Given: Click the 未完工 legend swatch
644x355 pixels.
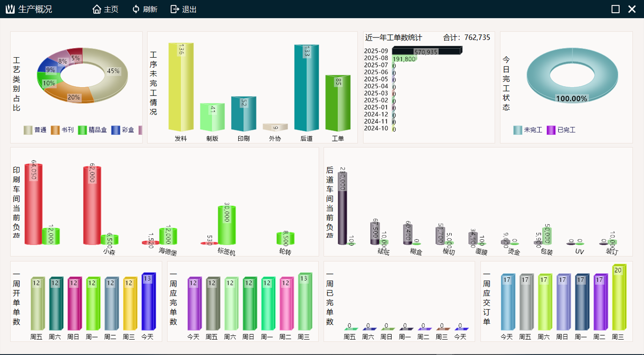Looking at the screenshot, I should point(518,130).
